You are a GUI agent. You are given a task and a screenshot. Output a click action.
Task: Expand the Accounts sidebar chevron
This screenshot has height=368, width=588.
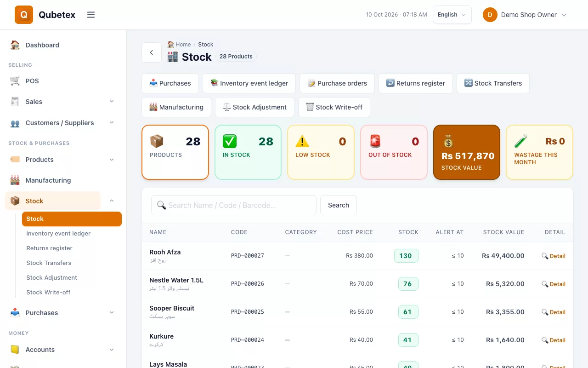(112, 350)
